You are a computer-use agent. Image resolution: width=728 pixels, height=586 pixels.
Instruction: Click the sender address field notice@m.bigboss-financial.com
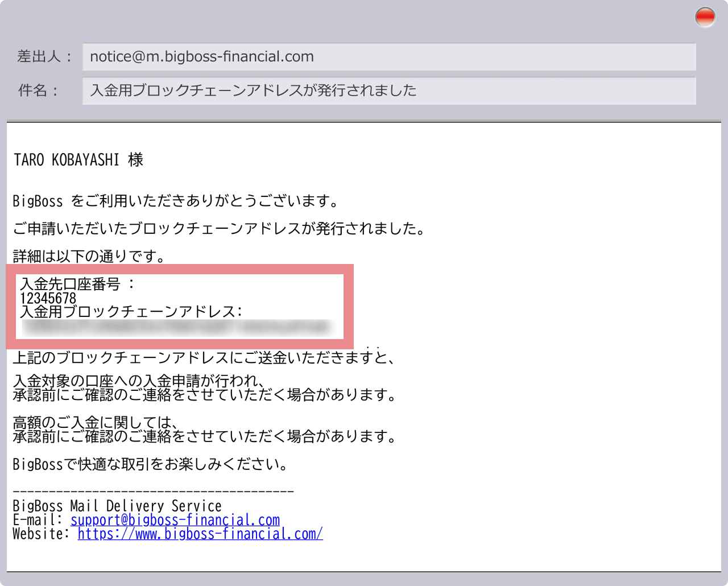tap(388, 57)
